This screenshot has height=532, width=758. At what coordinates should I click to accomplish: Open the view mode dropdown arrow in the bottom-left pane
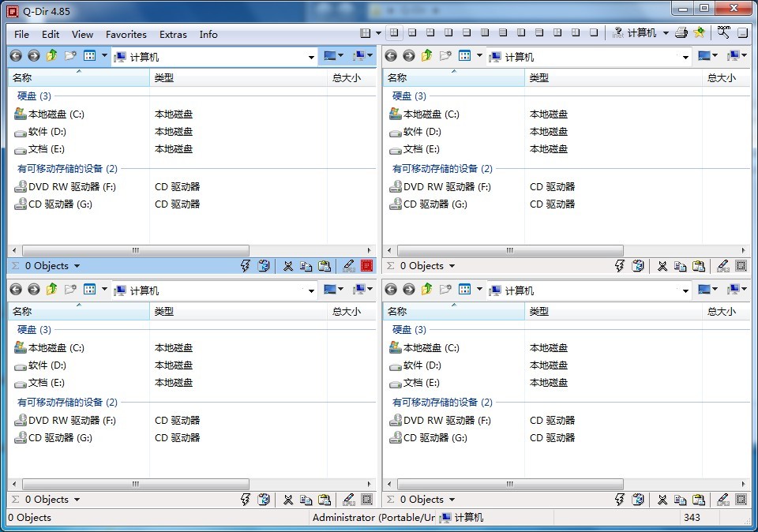click(104, 290)
